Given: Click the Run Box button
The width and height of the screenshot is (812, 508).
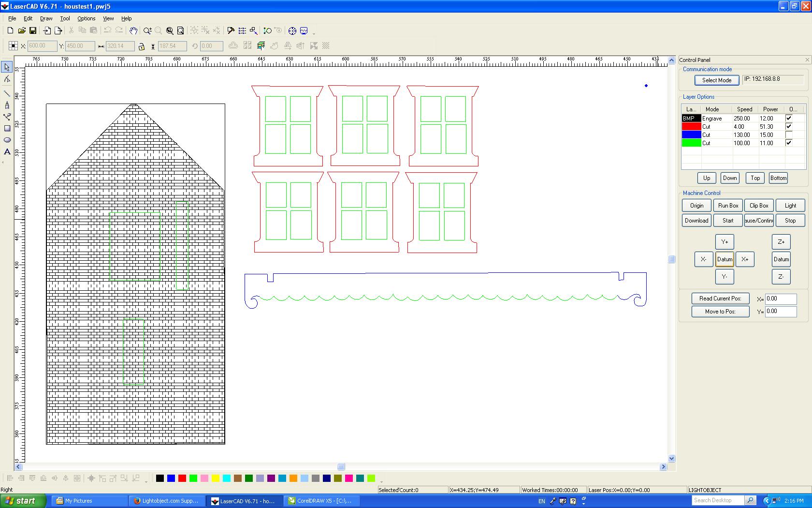Looking at the screenshot, I should 728,206.
